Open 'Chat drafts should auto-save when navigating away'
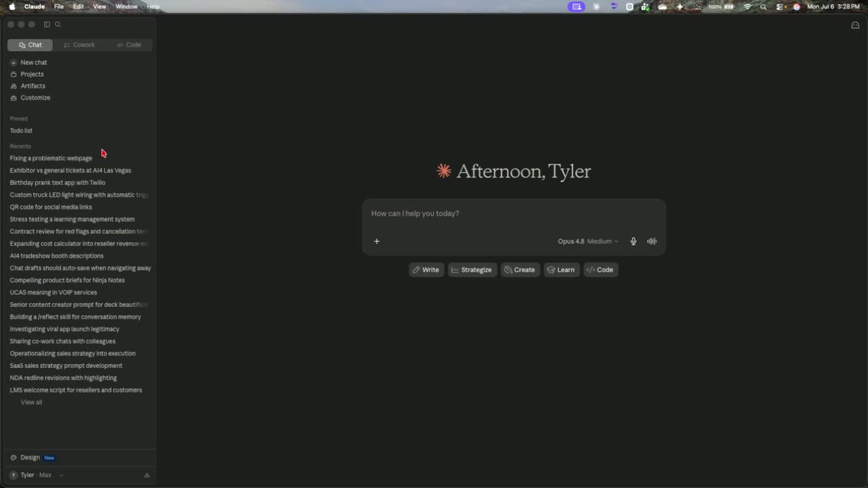This screenshot has width=868, height=488. coord(80,268)
